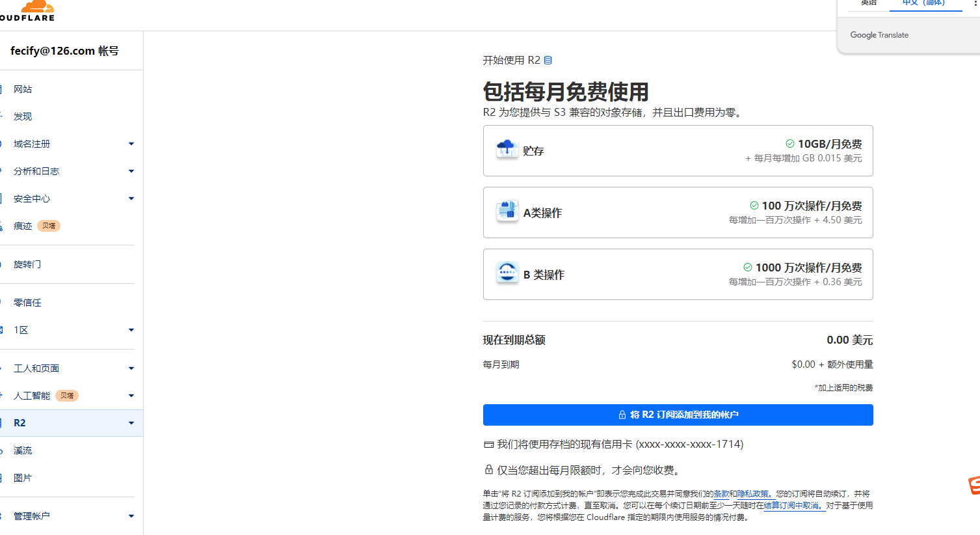Click the R2 为您提供与 S3 兼容 description

613,113
